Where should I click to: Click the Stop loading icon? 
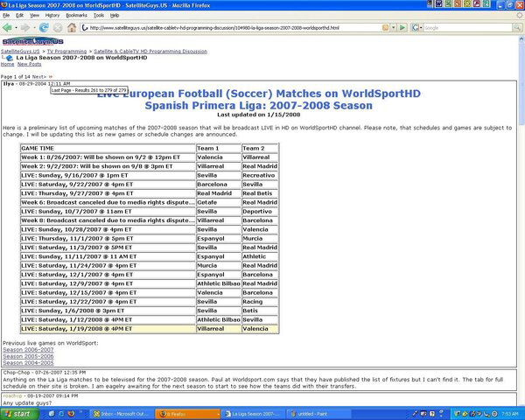[x=58, y=28]
